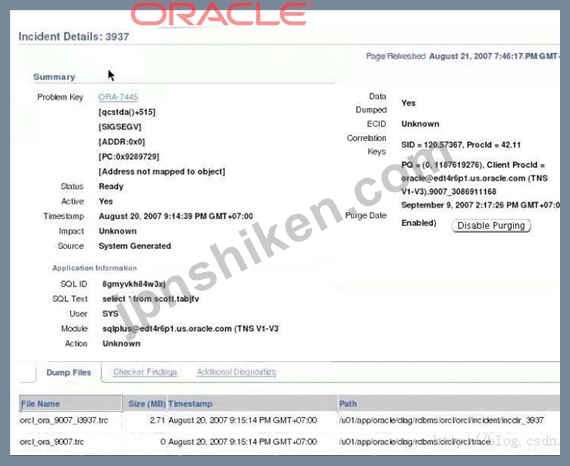Image resolution: width=570 pixels, height=466 pixels.
Task: Click the Application Information heading
Action: pos(95,268)
